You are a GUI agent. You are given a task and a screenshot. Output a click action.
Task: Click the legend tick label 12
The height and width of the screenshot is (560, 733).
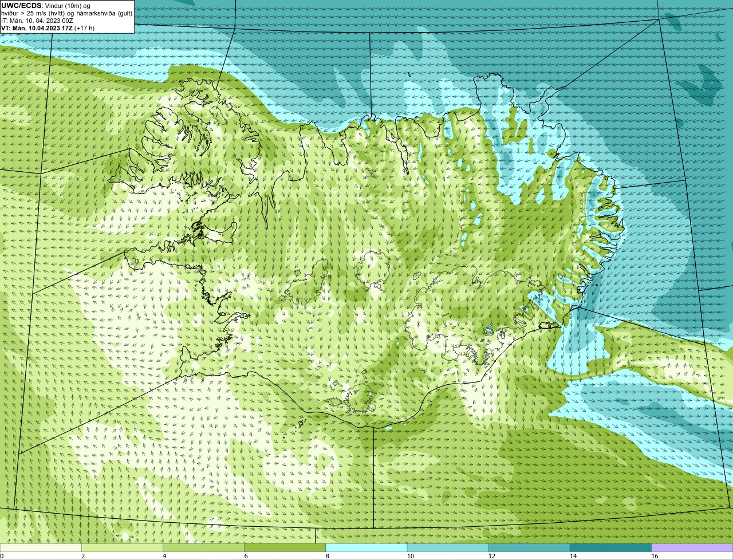(x=492, y=556)
